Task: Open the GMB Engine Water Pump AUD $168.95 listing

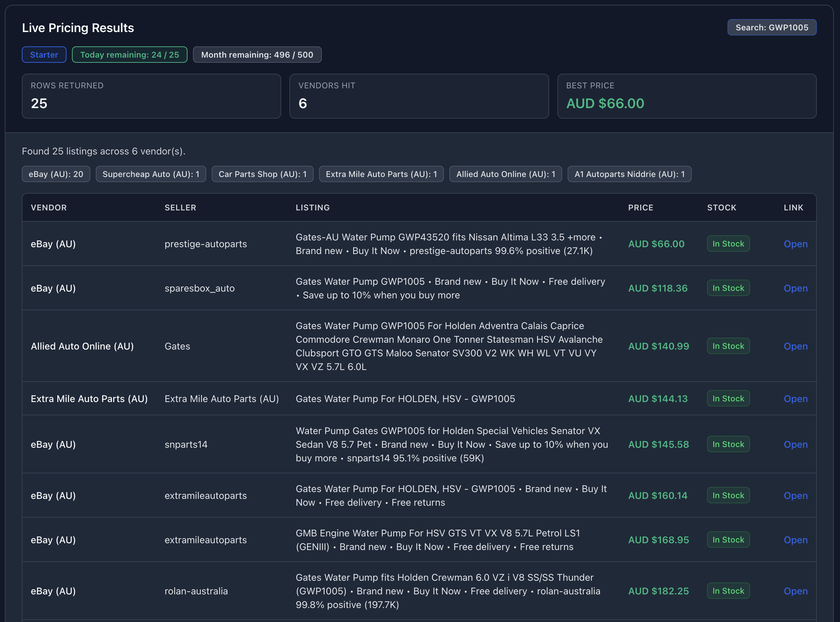Action: pos(795,540)
